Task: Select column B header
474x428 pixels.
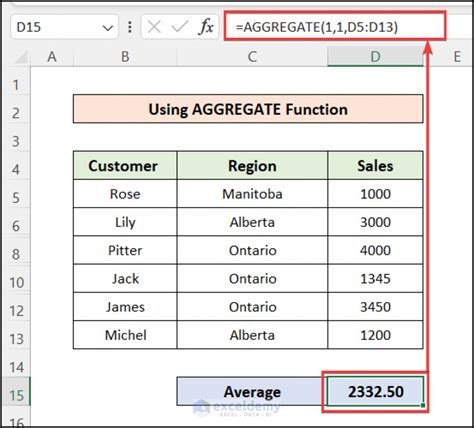Action: pyautogui.click(x=125, y=57)
